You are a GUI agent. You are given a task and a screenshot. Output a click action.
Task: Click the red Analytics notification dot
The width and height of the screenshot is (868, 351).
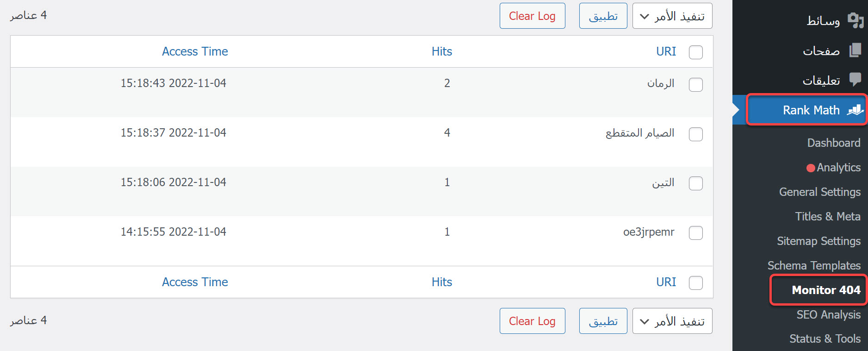coord(811,168)
